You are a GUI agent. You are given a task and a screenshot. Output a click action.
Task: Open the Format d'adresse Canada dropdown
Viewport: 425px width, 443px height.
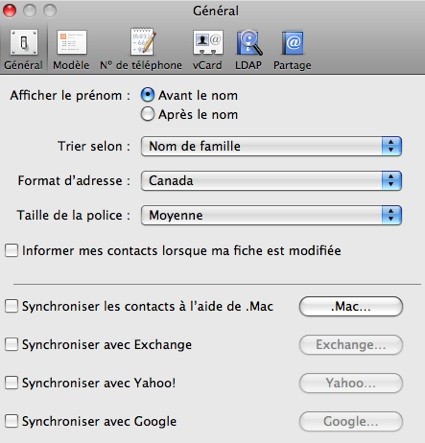(271, 181)
